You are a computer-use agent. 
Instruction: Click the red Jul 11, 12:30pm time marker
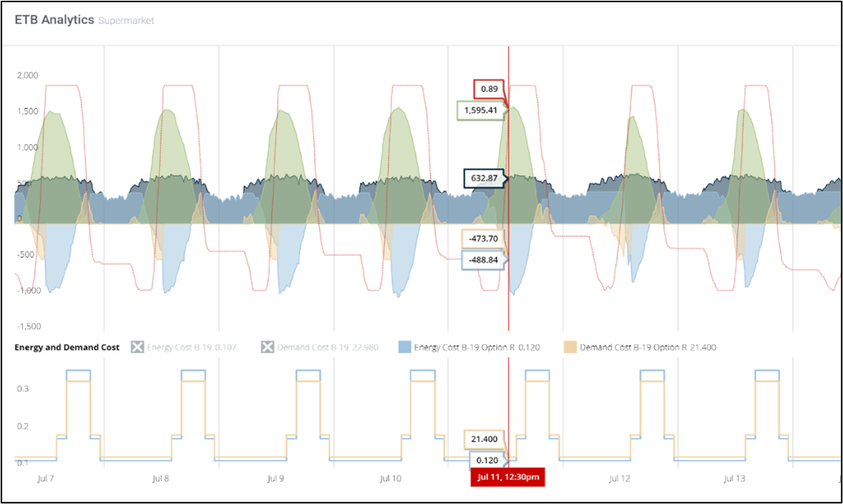(x=508, y=477)
